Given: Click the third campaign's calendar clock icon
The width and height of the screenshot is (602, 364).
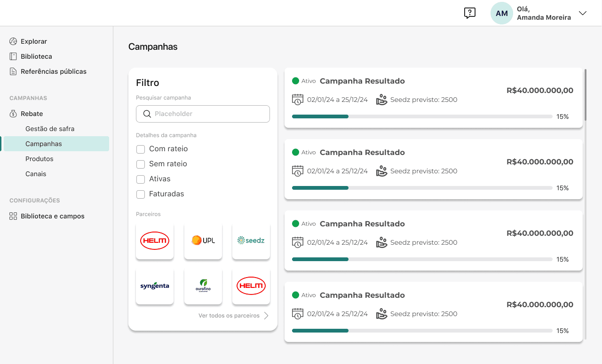Looking at the screenshot, I should click(x=297, y=242).
